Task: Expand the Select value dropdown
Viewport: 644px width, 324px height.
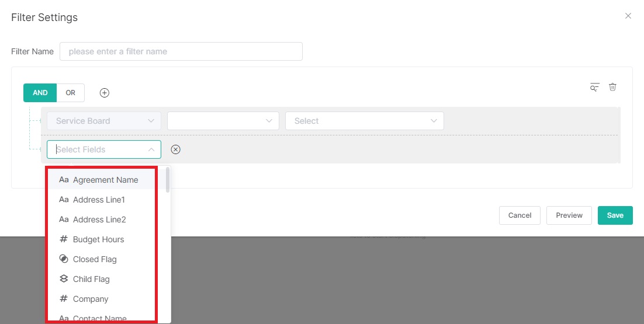Action: pos(364,121)
